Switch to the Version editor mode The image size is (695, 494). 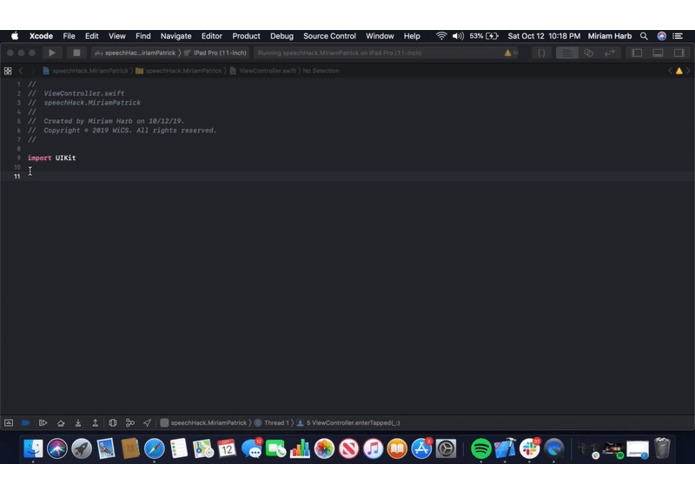click(x=610, y=53)
